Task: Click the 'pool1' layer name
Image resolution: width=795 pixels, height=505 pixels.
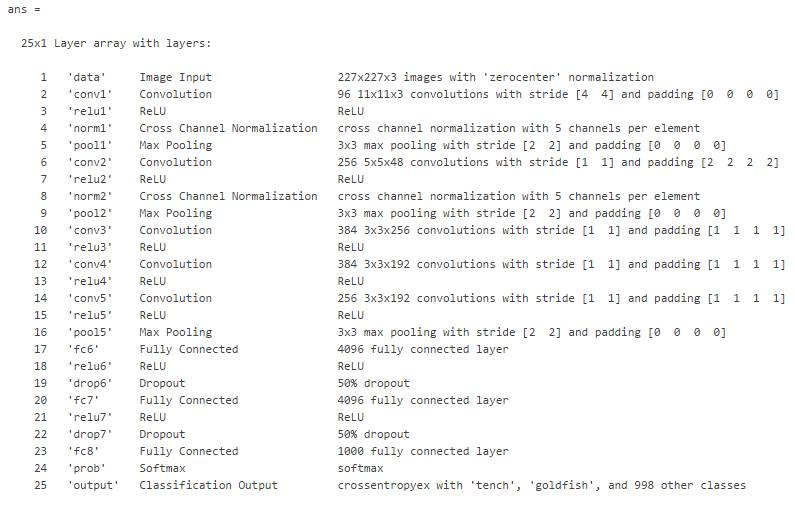Action: 90,145
